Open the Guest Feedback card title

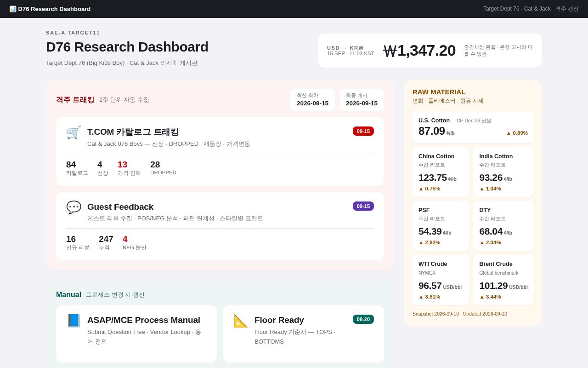(120, 207)
